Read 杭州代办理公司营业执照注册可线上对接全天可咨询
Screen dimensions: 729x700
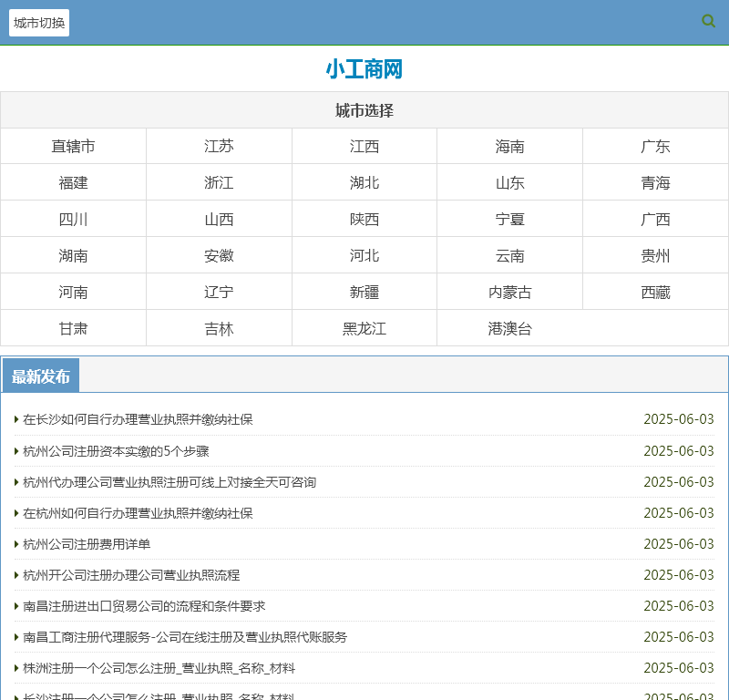[169, 482]
